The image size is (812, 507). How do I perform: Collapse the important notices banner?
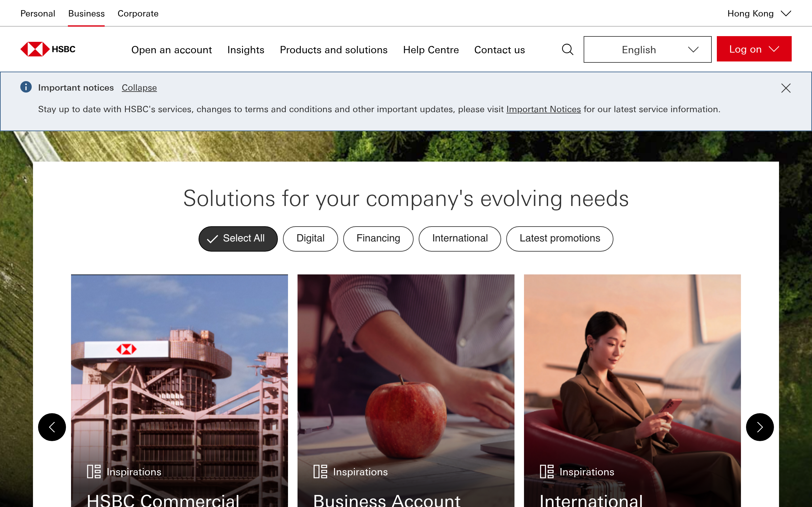139,87
